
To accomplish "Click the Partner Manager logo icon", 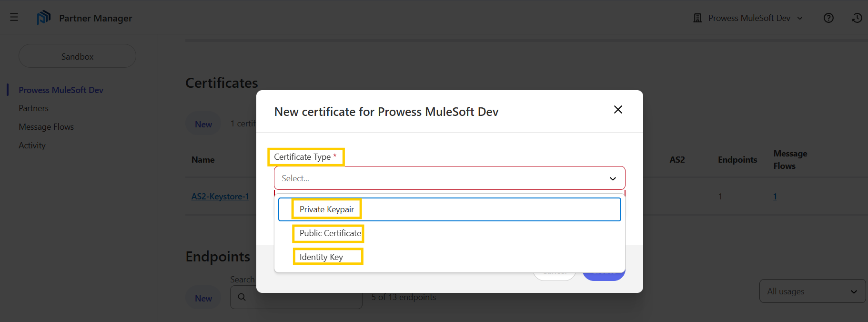I will (43, 18).
